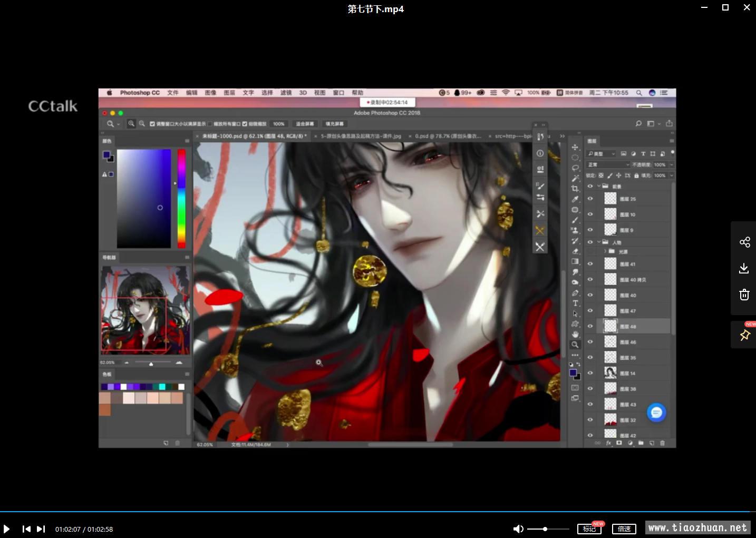756x538 pixels.
Task: Click the video player's download icon
Action: [744, 268]
